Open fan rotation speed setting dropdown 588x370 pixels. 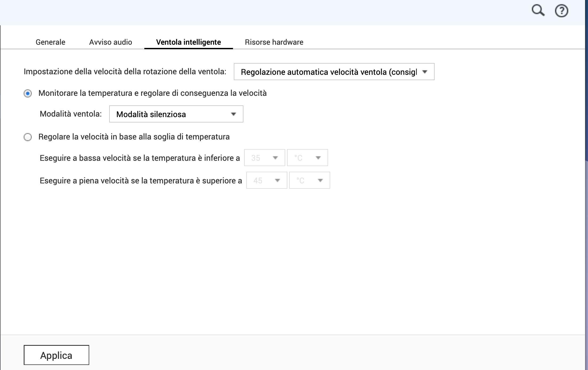tap(334, 72)
